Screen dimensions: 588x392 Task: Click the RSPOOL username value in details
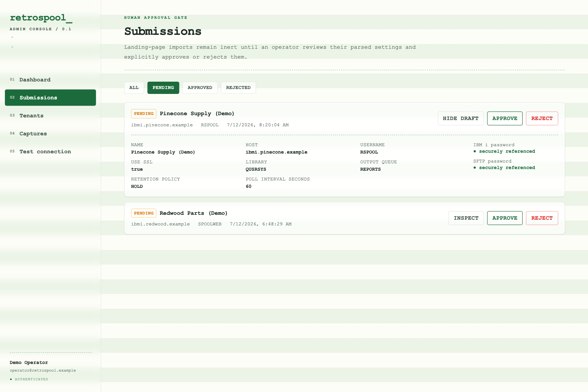(369, 152)
